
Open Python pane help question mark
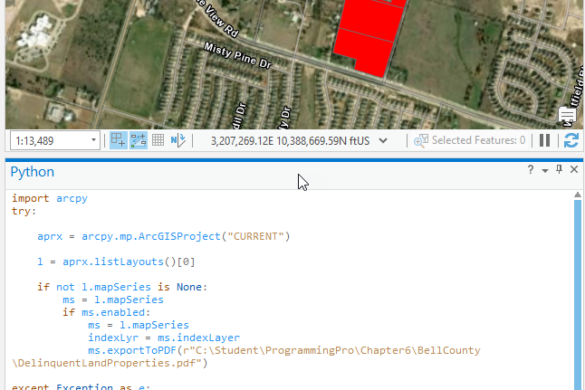(x=530, y=170)
